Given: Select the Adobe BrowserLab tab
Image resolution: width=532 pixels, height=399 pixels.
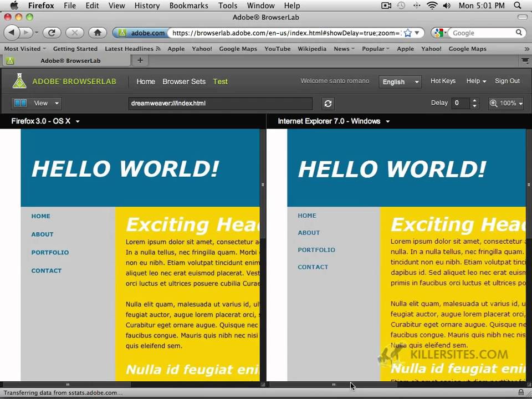Looking at the screenshot, I should click(x=67, y=61).
